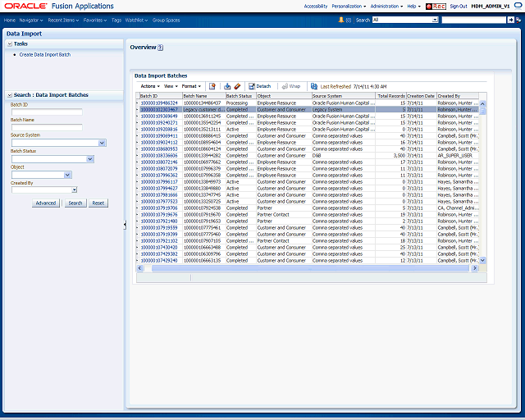Image resolution: width=525 pixels, height=420 pixels.
Task: Click the advanced search icon beside go arrow
Action: click(x=518, y=20)
